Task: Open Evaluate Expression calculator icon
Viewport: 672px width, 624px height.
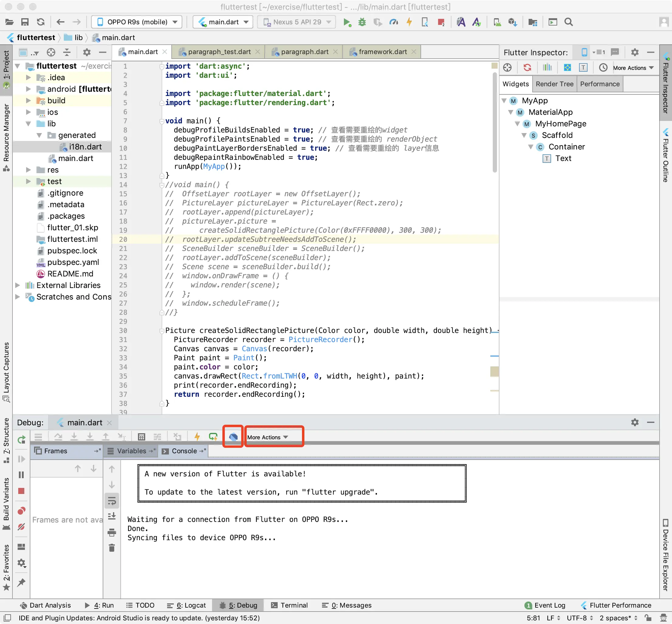Action: [142, 437]
